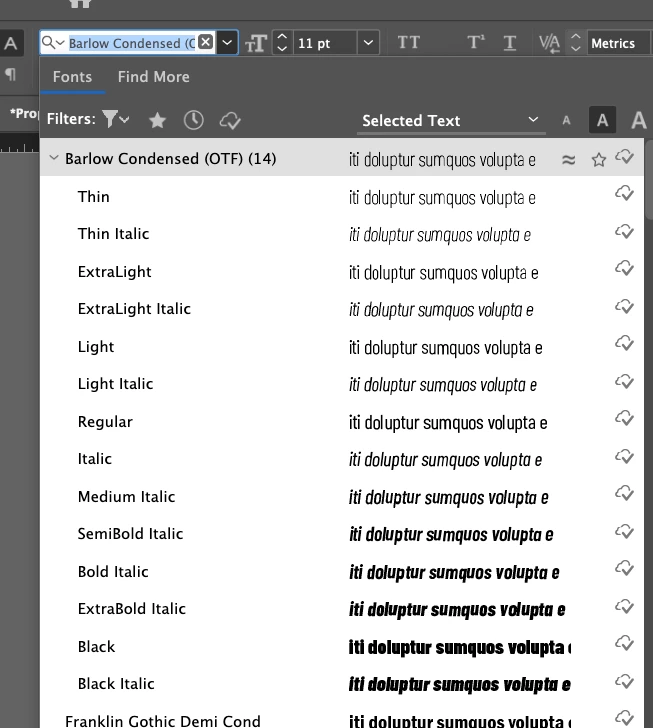Choose the Thin Italic font style
This screenshot has width=653, height=728.
pos(342,234)
